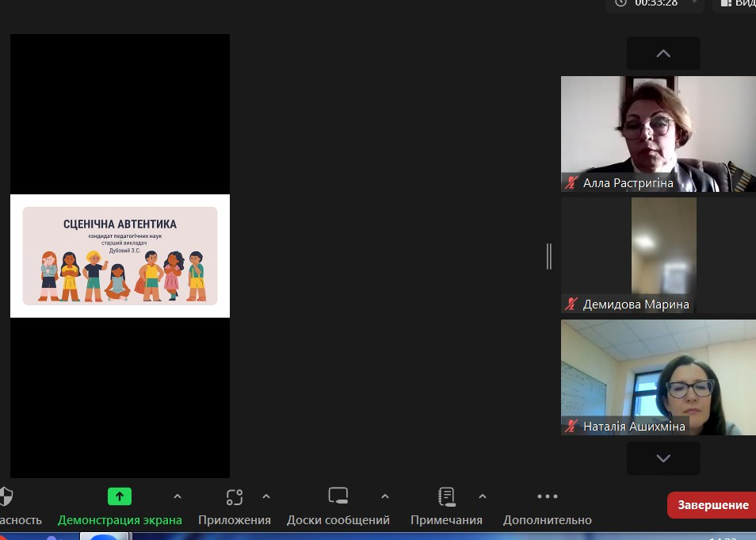756x540 pixels.
Task: Open the Доски сообщений whiteboard icon
Action: [x=338, y=496]
